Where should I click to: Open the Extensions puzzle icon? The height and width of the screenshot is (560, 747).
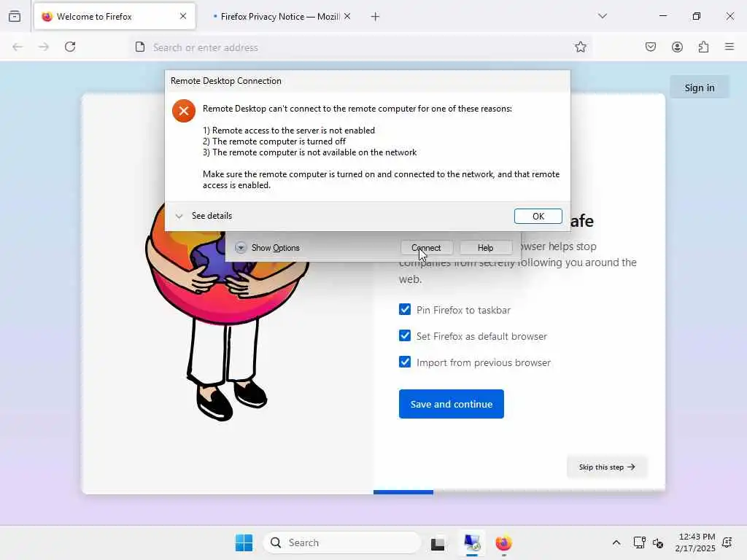(704, 47)
